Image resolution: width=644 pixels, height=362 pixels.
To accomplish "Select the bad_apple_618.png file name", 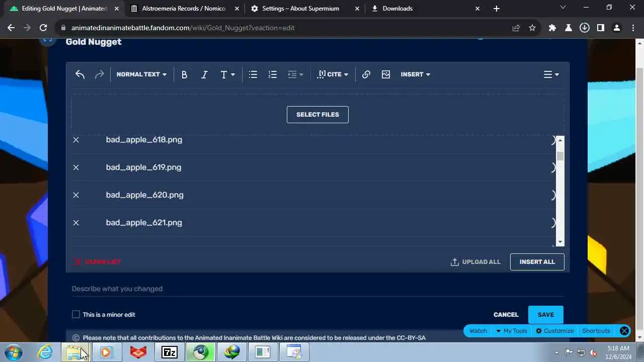I will click(x=144, y=140).
